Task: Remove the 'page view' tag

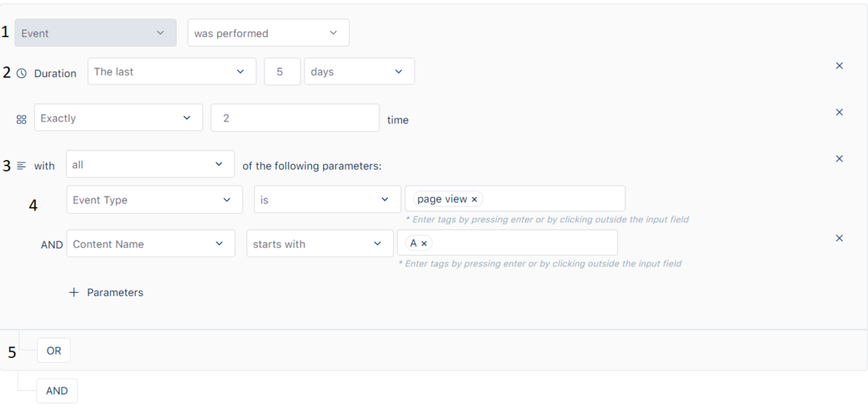Action: click(x=474, y=199)
